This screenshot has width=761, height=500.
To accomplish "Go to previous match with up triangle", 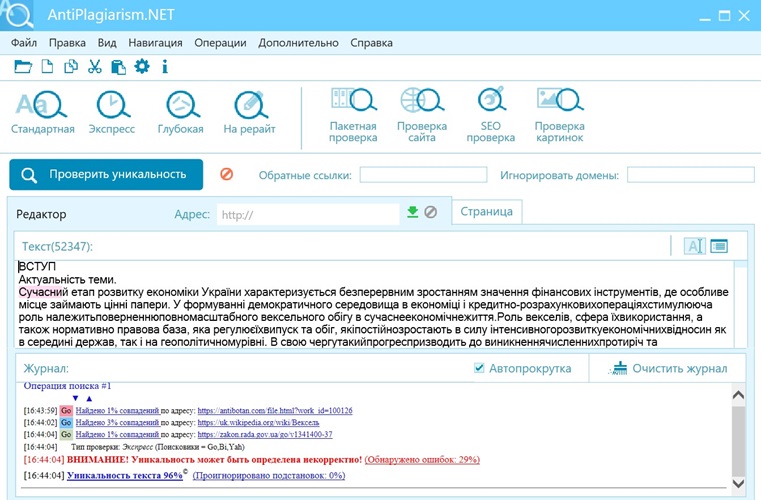I will tap(89, 399).
